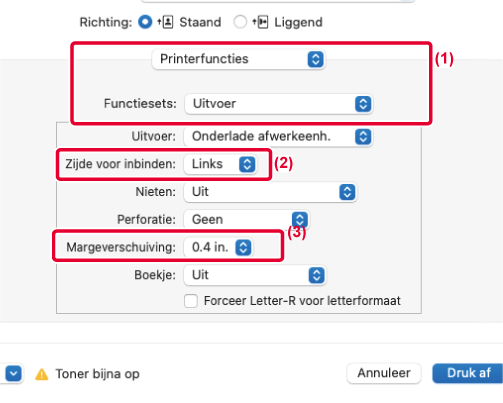Open the Nieten dropdown set to Uit
The width and height of the screenshot is (503, 403).
[270, 192]
